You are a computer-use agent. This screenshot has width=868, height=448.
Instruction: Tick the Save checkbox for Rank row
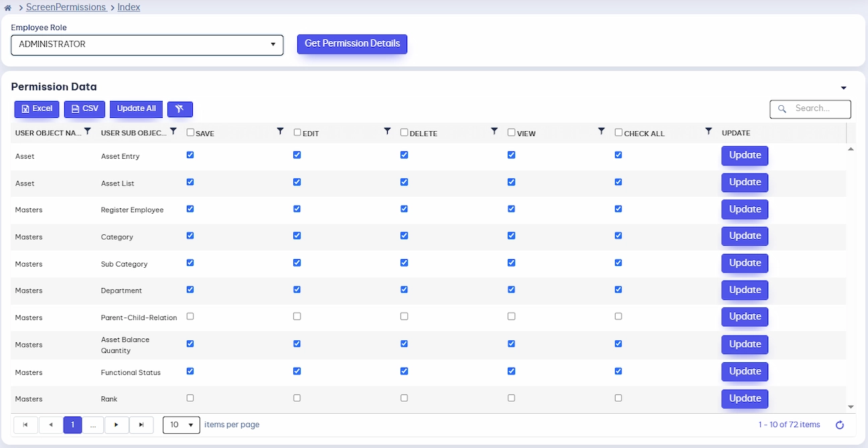click(190, 398)
